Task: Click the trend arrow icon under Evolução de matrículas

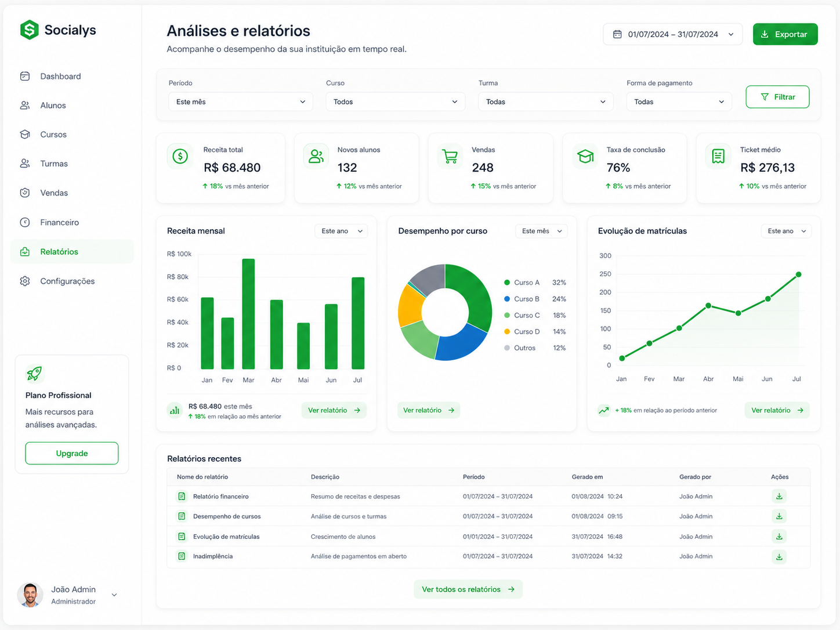Action: [x=604, y=410]
